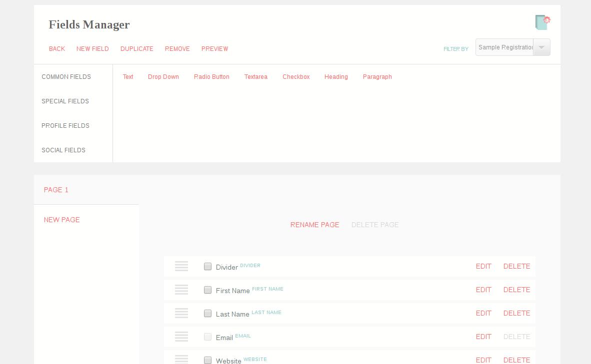Open the SOCIAL FIELDS category
The height and width of the screenshot is (364, 591).
63,150
